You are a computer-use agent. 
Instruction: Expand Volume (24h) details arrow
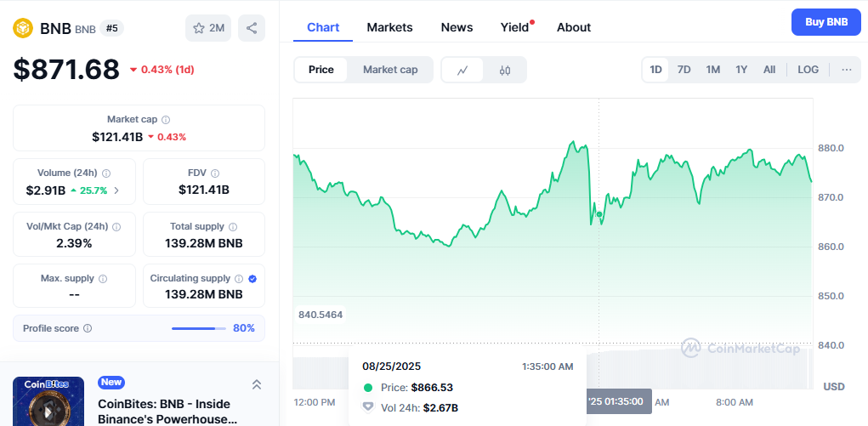click(x=116, y=190)
